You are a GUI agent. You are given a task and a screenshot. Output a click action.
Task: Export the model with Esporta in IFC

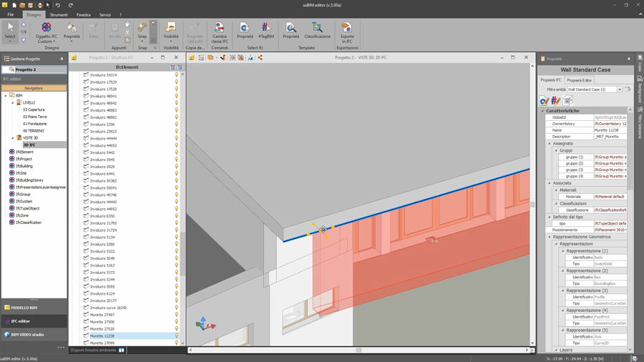pos(347,32)
